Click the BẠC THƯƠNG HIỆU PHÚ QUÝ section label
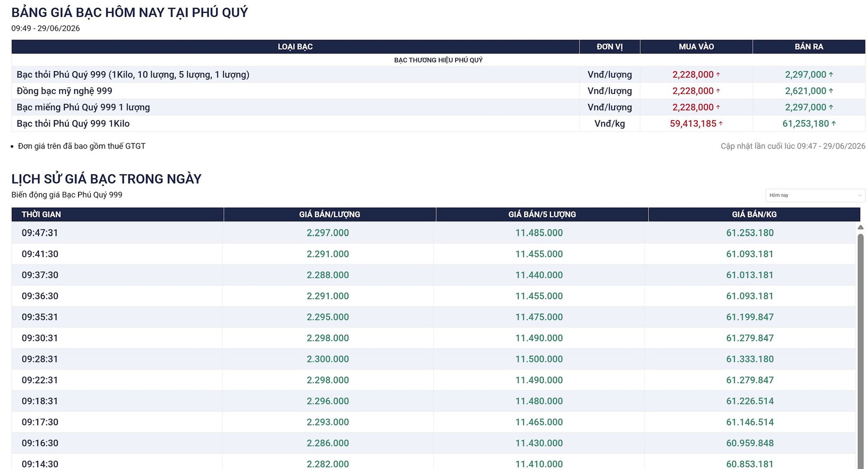 click(438, 60)
